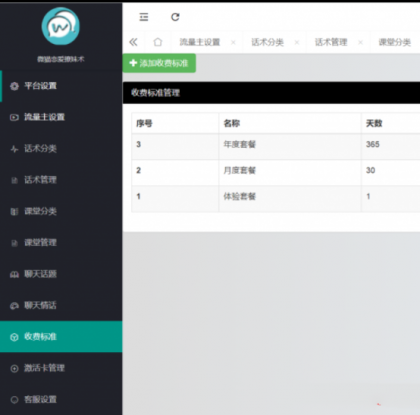Open 聊天话题 in the sidebar

(x=61, y=274)
